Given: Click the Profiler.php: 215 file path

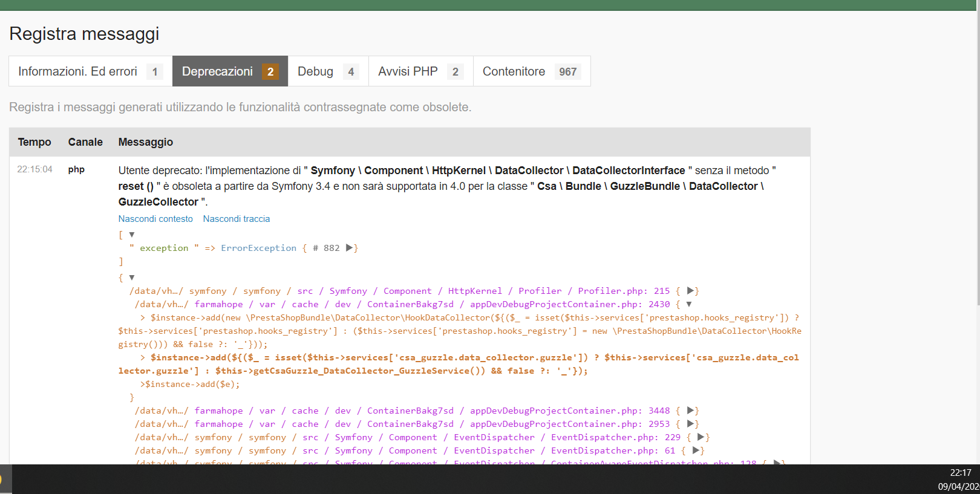Looking at the screenshot, I should point(399,291).
